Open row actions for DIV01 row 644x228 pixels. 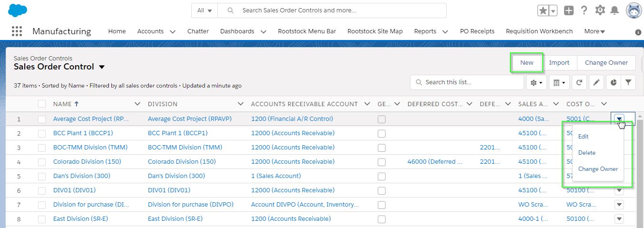[x=619, y=190]
